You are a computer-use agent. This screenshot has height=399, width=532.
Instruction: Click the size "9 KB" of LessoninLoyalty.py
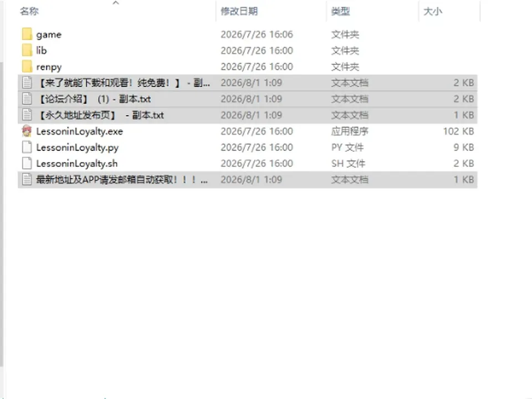tap(464, 147)
